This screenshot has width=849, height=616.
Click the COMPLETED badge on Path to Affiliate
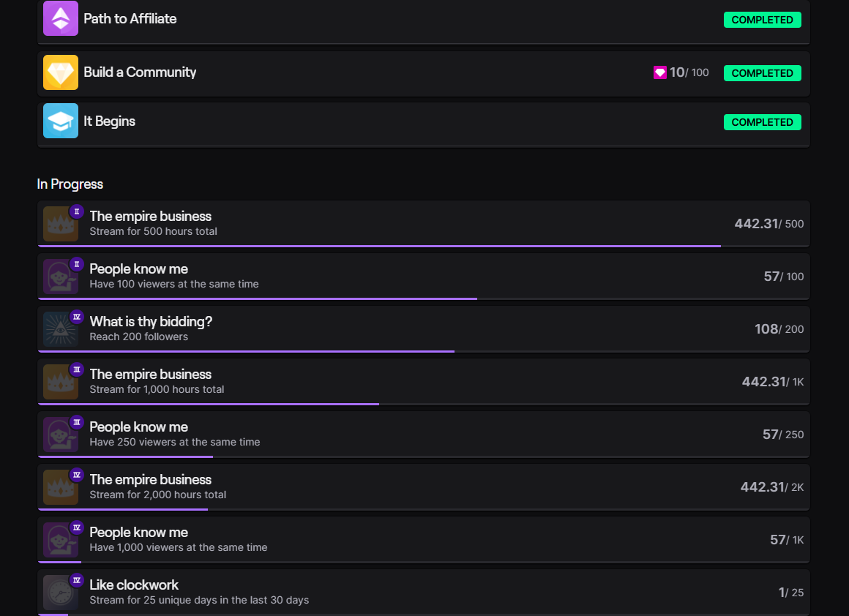(762, 20)
